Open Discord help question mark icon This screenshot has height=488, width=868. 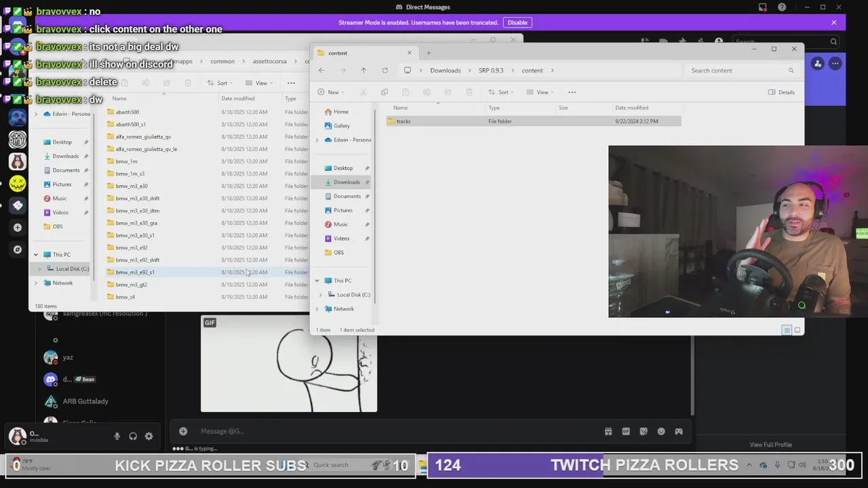coord(782,7)
